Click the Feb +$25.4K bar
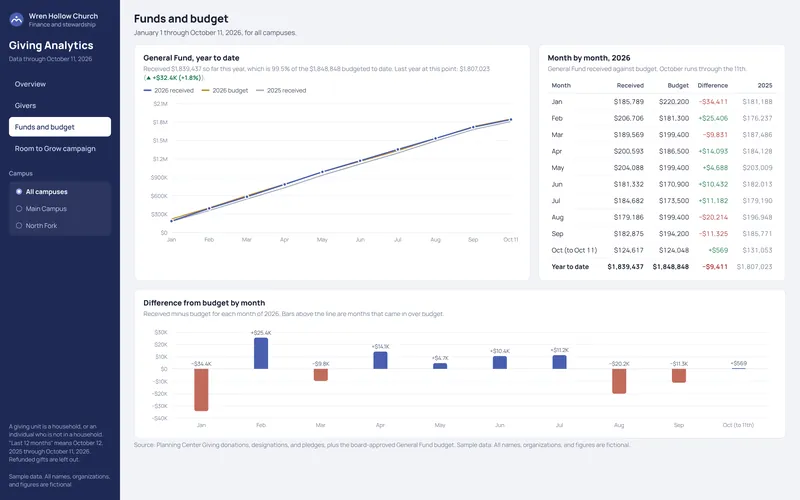This screenshot has width=800, height=500. tap(261, 353)
